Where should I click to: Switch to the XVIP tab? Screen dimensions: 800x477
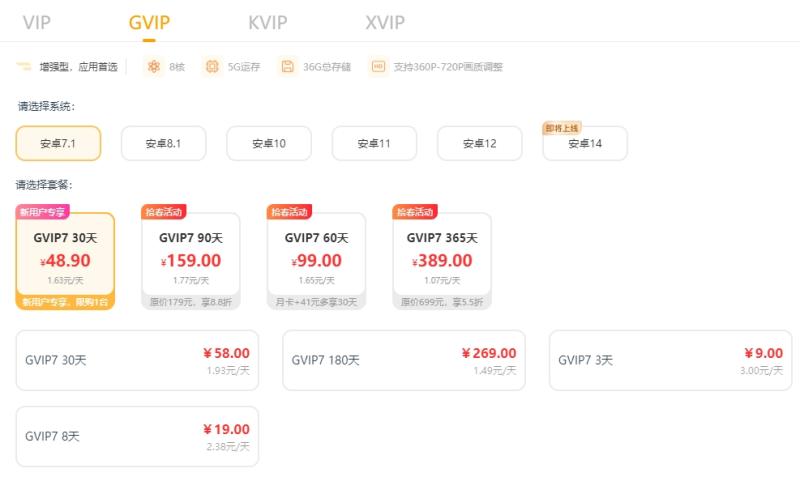tap(385, 22)
